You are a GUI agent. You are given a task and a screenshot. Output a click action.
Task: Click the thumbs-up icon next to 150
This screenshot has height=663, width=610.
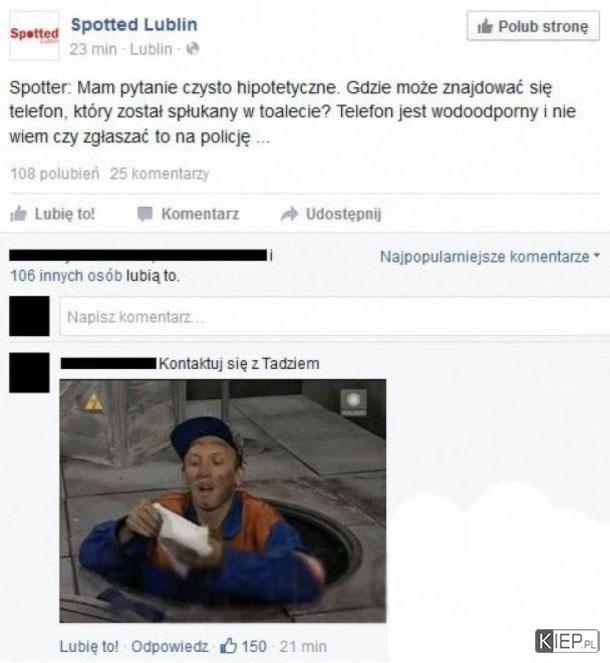(229, 646)
